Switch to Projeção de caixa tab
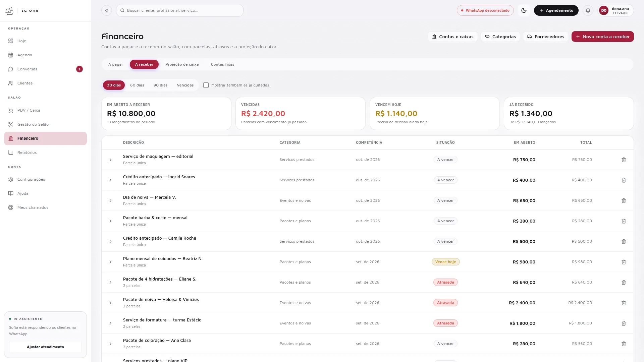The image size is (644, 362). (182, 64)
